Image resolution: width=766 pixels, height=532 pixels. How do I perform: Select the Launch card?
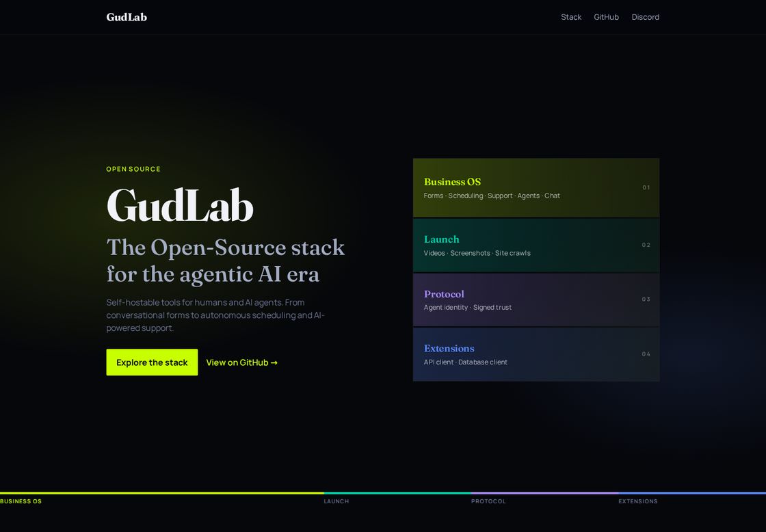[x=536, y=245]
